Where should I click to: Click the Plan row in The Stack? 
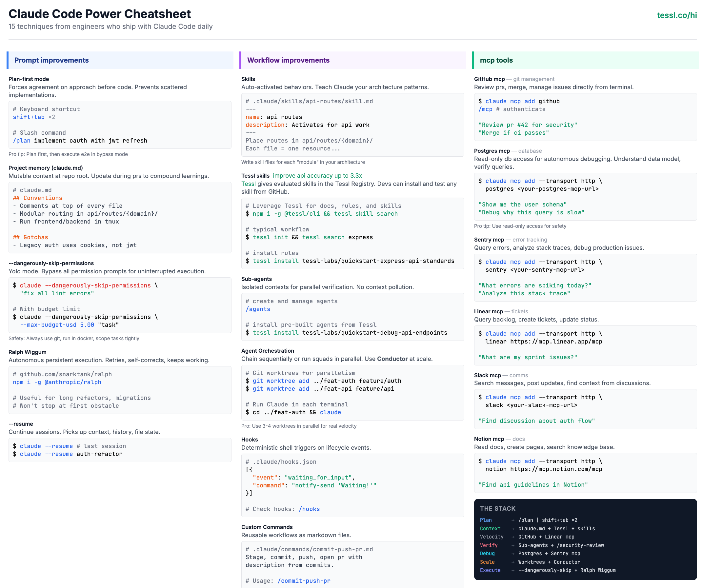coord(486,520)
